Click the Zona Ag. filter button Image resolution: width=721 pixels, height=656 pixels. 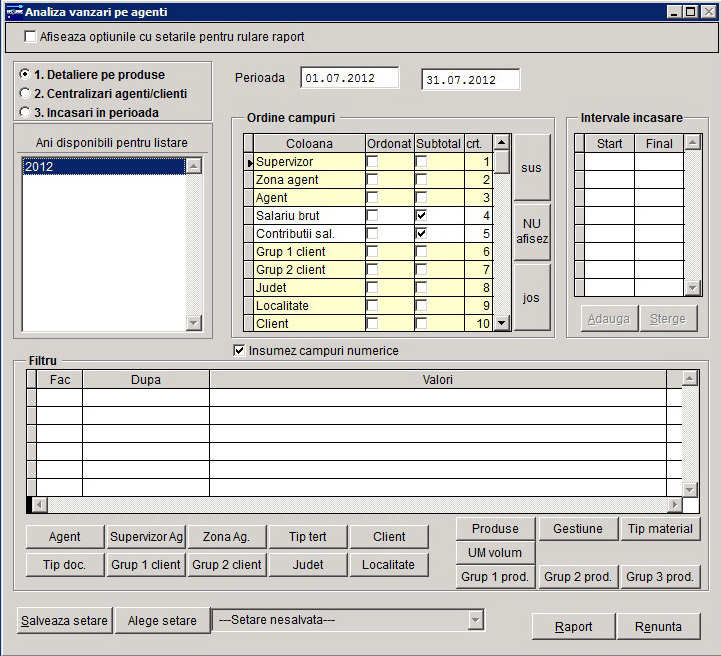(x=226, y=536)
